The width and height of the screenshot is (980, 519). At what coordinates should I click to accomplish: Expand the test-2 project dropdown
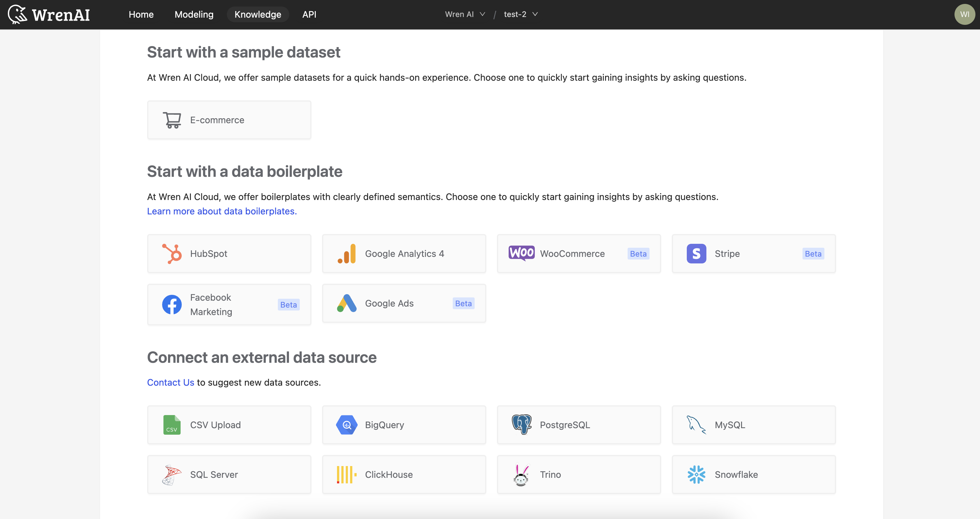(521, 14)
